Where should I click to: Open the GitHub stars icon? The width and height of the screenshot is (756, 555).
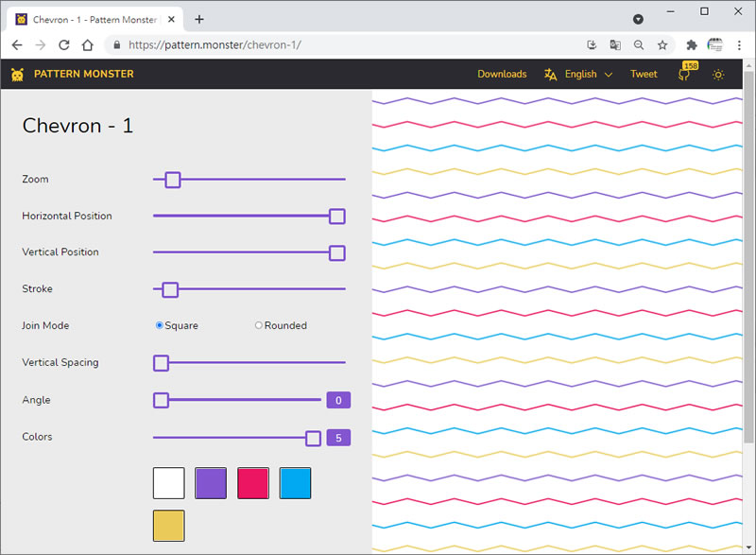(684, 75)
